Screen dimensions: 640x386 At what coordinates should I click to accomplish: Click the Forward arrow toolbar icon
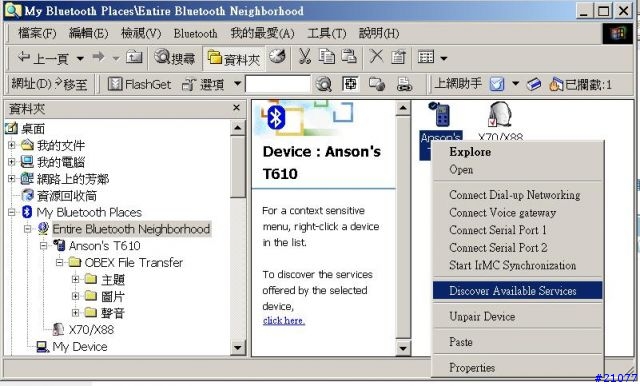click(x=98, y=58)
